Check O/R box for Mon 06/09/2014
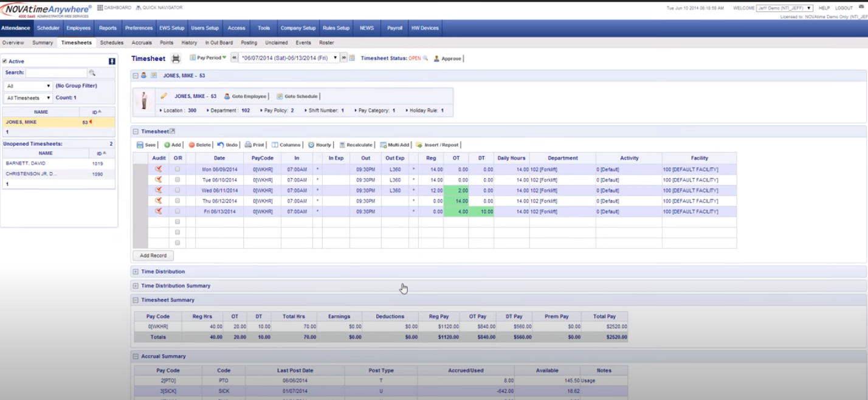 pyautogui.click(x=177, y=170)
